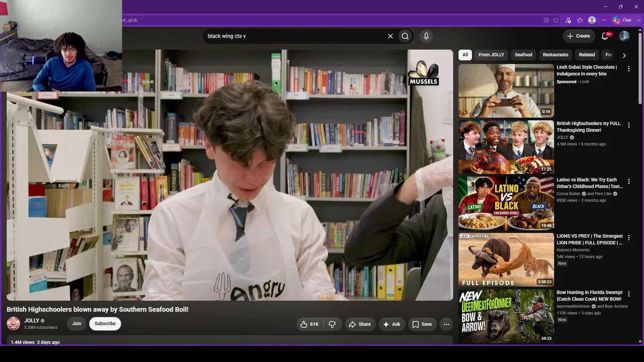The image size is (644, 362).
Task: Open options for the LIONS VS PREY video
Action: click(628, 238)
